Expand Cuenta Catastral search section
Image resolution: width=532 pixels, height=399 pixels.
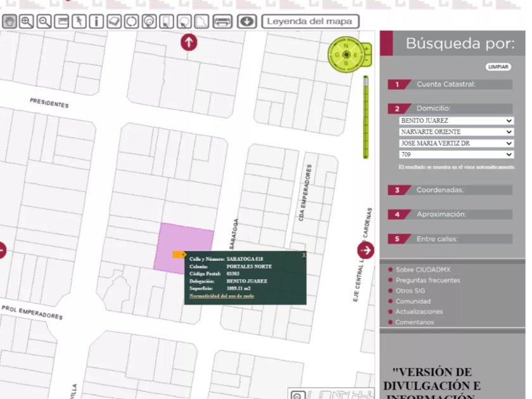click(450, 84)
